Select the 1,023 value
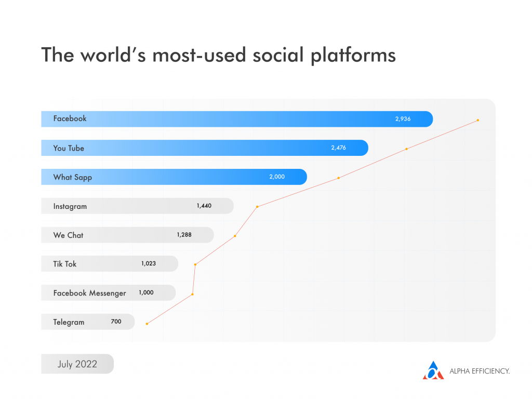Image resolution: width=532 pixels, height=399 pixels. coord(148,263)
